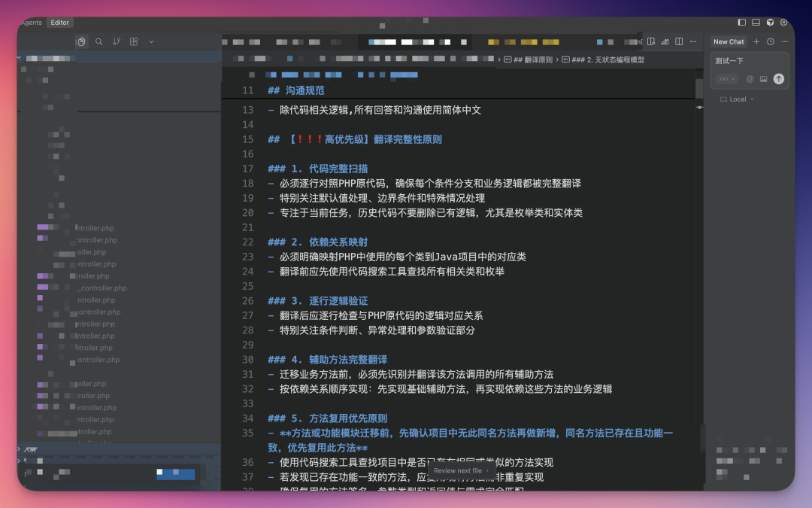Open the chat panel overflow menu (...)

(x=784, y=41)
